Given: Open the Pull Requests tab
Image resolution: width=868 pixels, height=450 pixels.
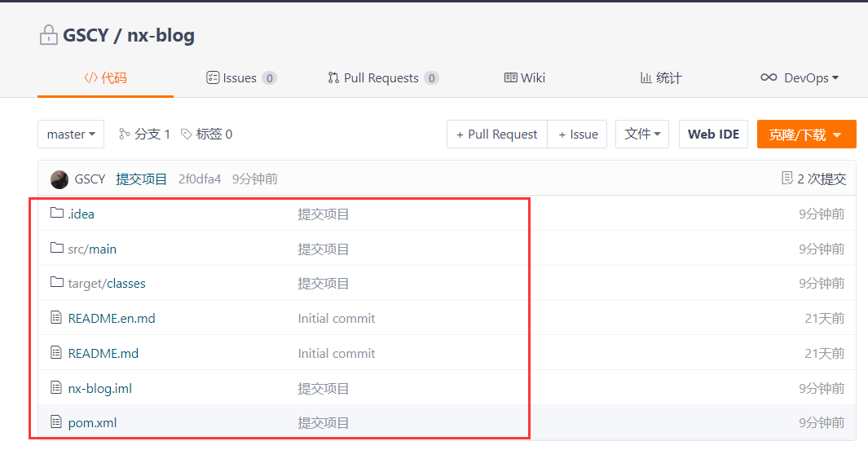Looking at the screenshot, I should [383, 78].
